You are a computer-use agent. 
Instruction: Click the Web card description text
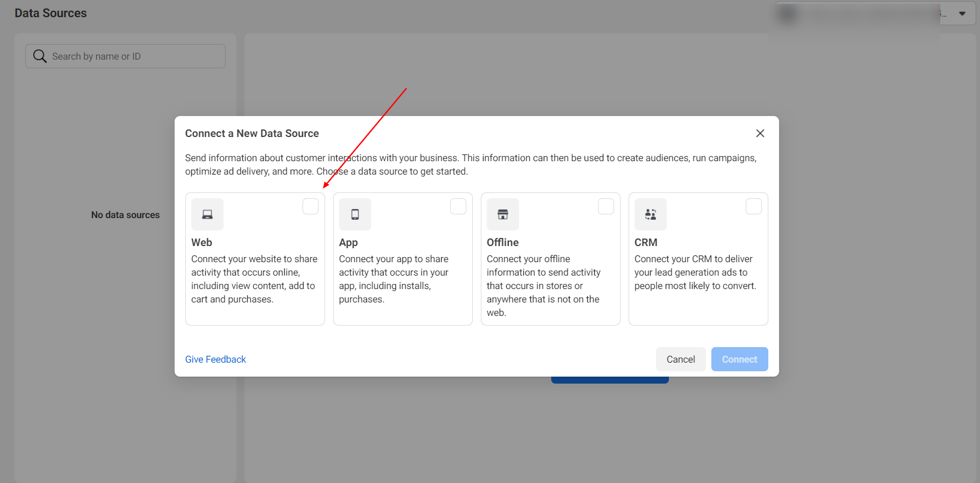[255, 279]
